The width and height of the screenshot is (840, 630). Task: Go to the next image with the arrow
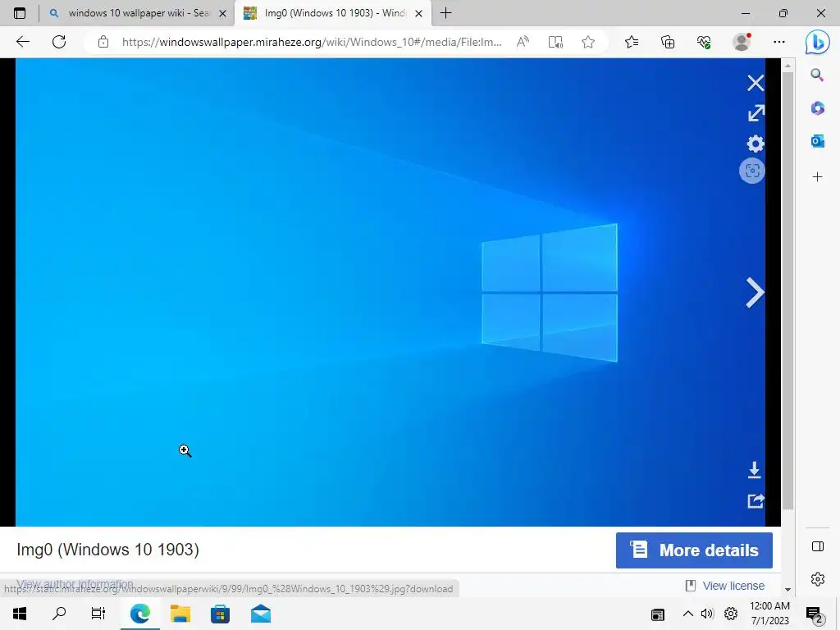click(x=755, y=293)
